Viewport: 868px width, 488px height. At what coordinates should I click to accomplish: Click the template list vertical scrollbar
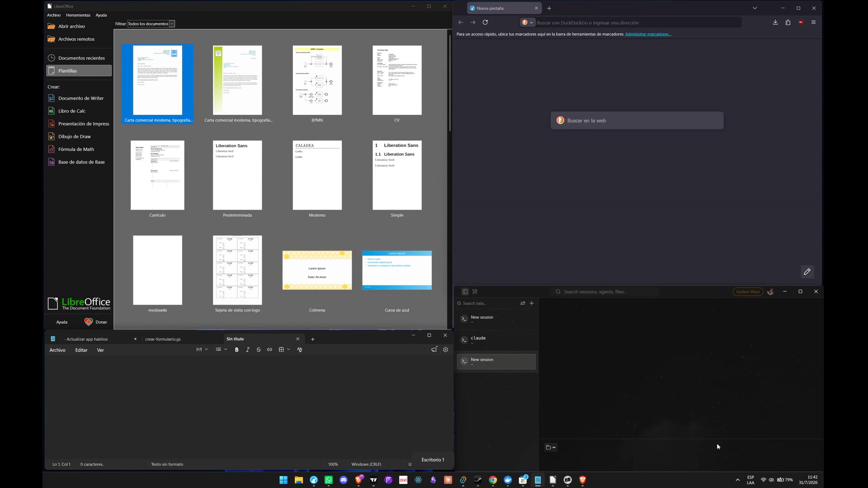(450, 84)
